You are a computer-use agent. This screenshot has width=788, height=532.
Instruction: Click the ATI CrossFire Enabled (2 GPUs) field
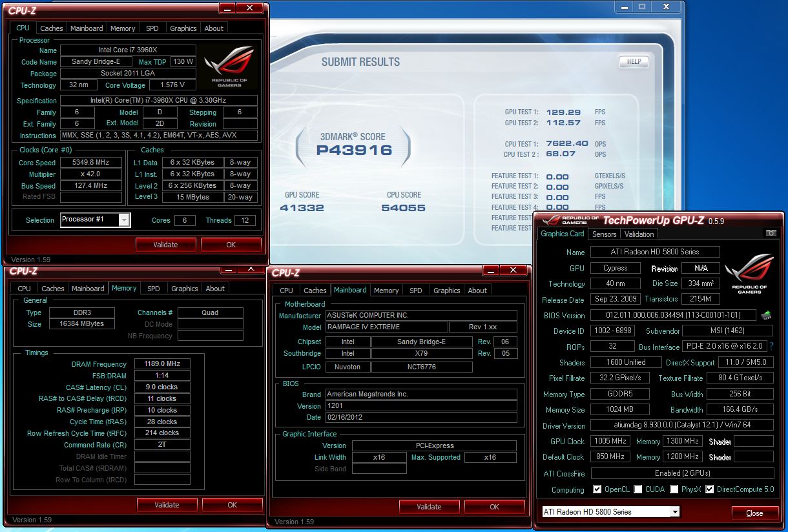coord(681,473)
